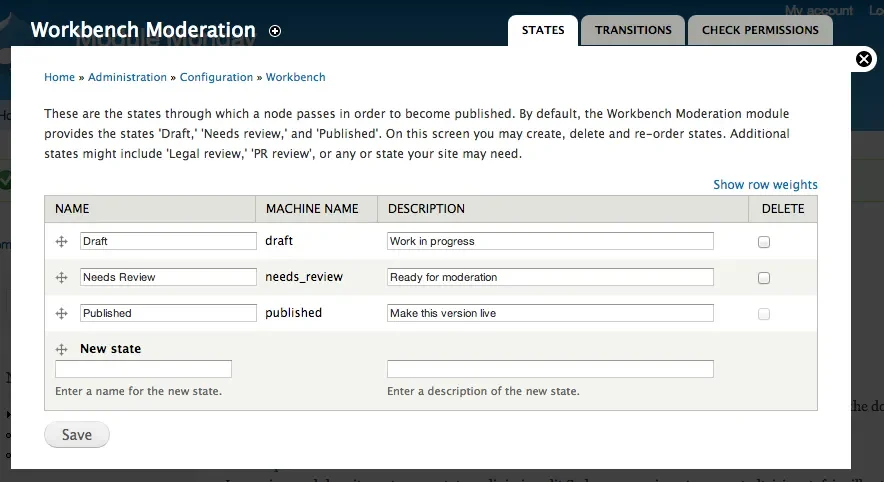Open the My account link behind the overlay

click(x=819, y=10)
